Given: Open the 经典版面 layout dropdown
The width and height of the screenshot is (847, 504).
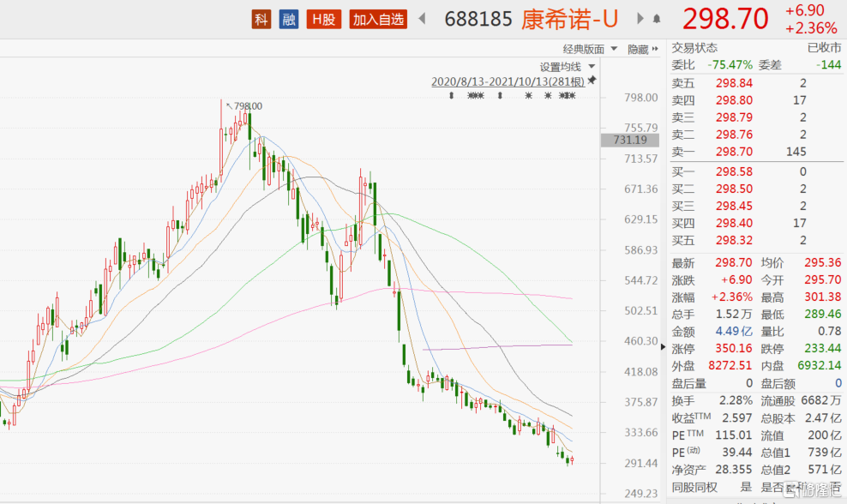Looking at the screenshot, I should pyautogui.click(x=589, y=50).
